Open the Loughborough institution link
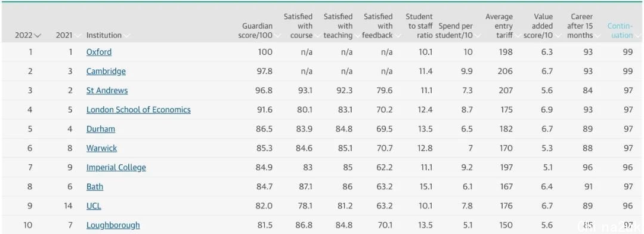644x234 pixels. click(x=113, y=226)
